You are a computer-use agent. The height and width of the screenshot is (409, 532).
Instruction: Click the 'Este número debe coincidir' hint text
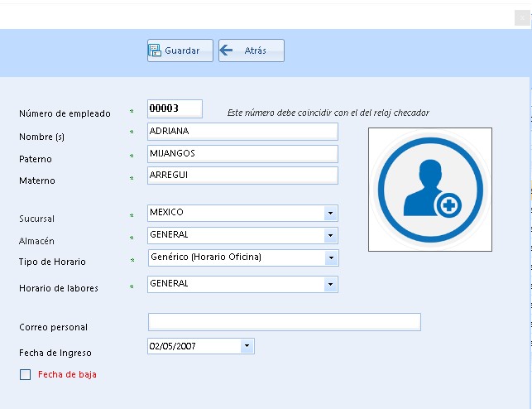328,113
